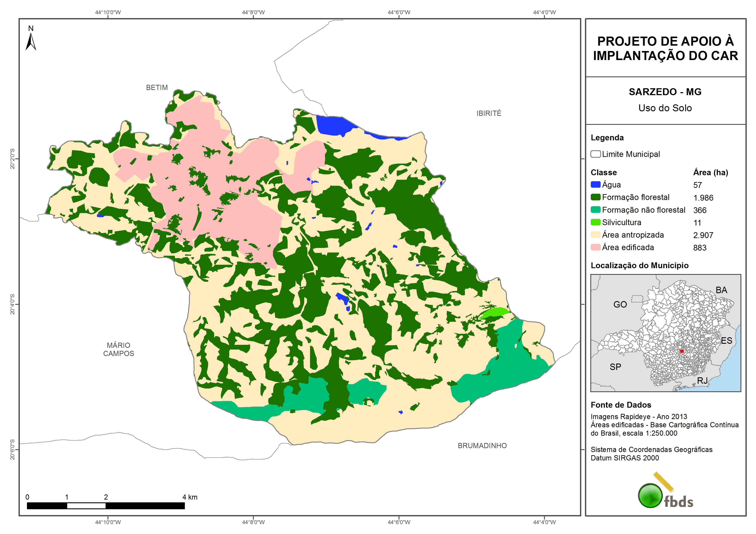Viewport: 756px width, 534px height.
Task: Click the Área antropizada beige legend swatch
Action: point(595,235)
